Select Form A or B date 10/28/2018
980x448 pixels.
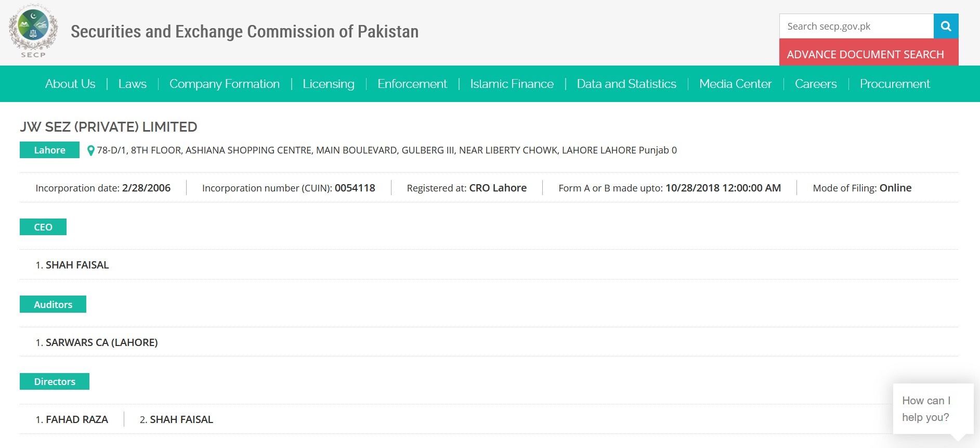pyautogui.click(x=723, y=188)
